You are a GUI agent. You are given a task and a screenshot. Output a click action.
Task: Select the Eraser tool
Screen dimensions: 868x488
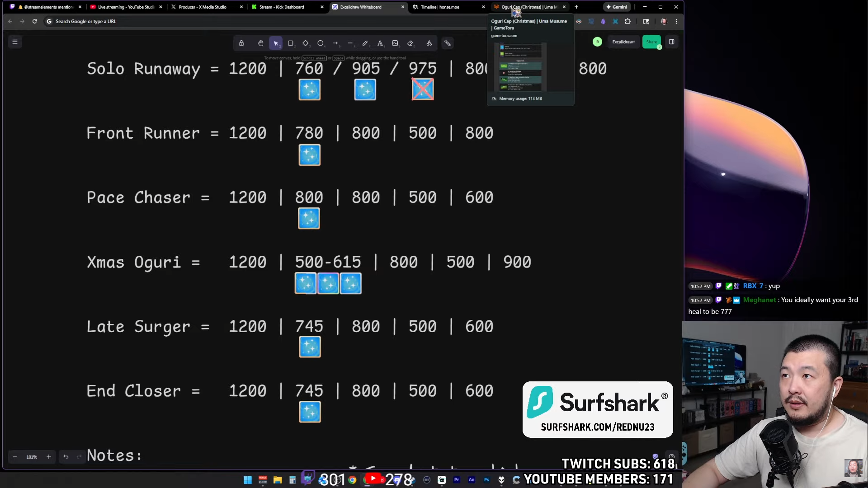coord(410,43)
